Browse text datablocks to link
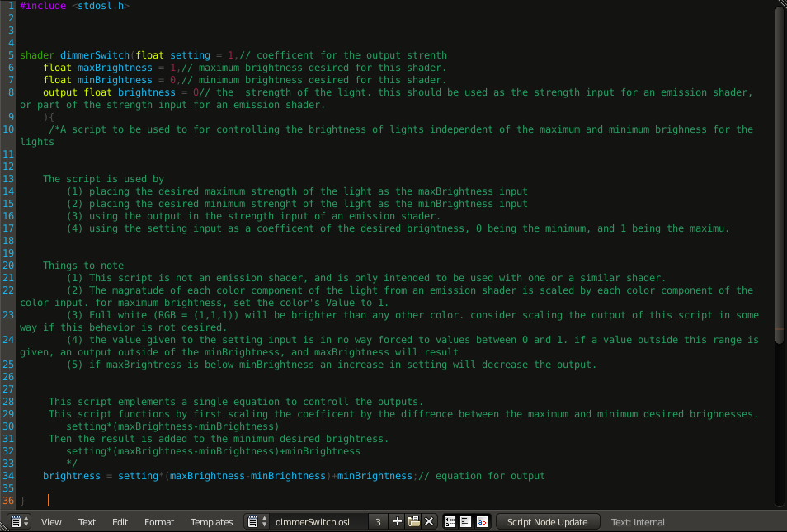The height and width of the screenshot is (532, 787). (x=257, y=521)
